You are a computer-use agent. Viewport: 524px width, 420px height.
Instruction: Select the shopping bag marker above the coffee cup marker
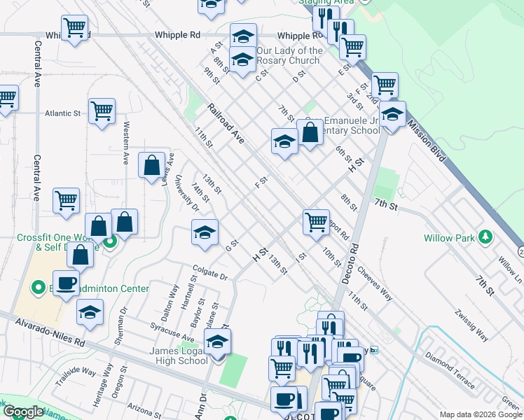pos(80,255)
